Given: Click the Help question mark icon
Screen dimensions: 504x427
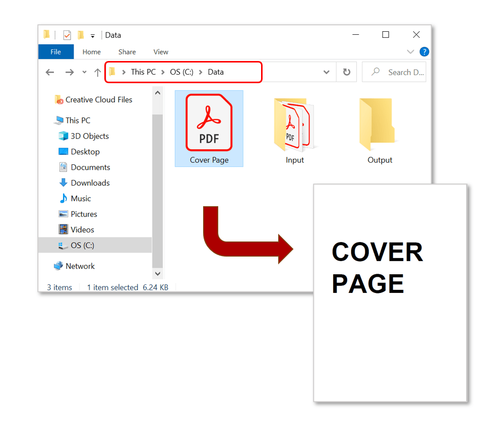Looking at the screenshot, I should coord(424,52).
